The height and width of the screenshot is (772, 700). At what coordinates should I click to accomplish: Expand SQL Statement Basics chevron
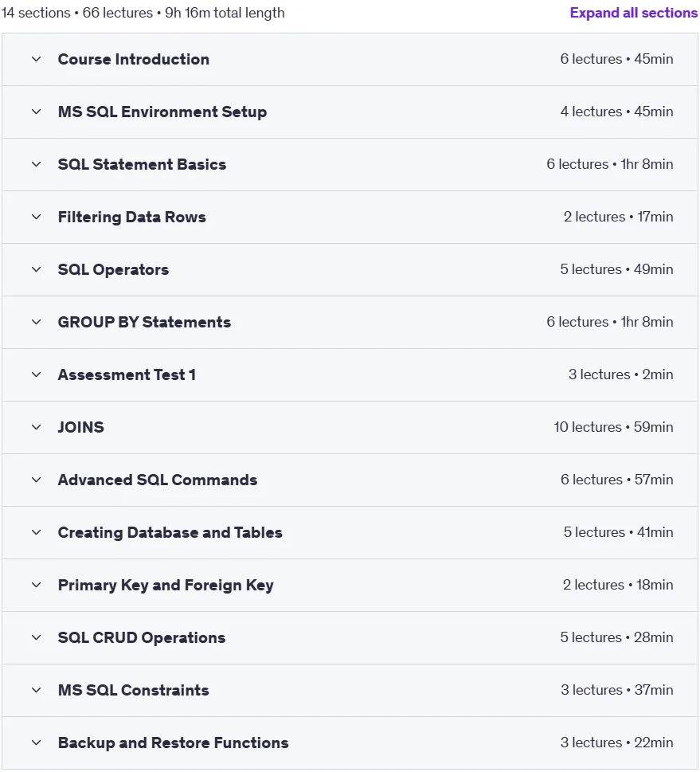coord(36,164)
